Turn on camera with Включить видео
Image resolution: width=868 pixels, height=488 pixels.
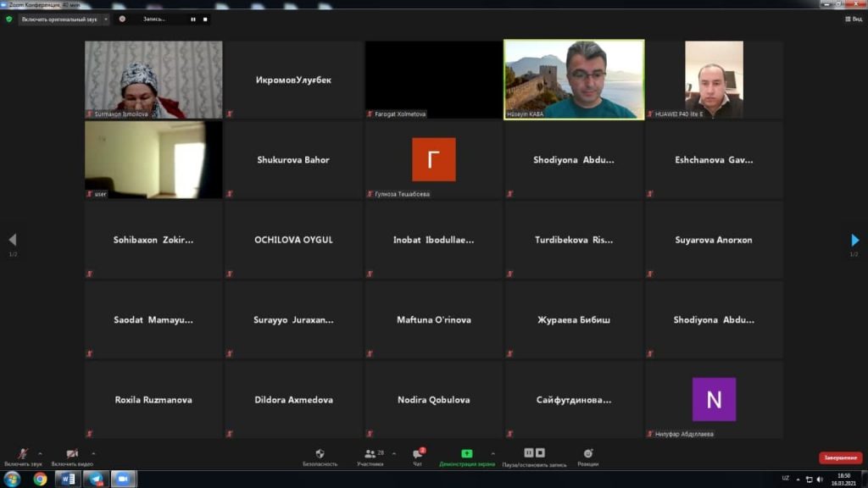click(72, 456)
